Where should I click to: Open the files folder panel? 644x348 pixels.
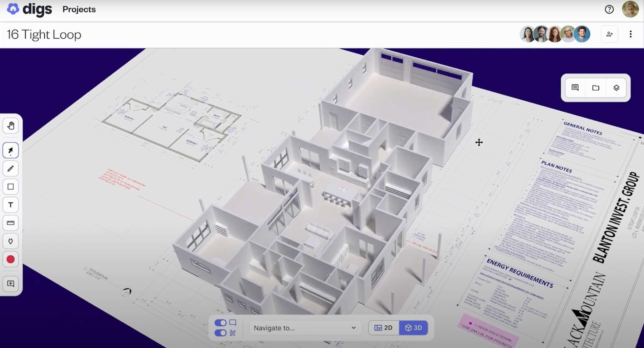[596, 88]
